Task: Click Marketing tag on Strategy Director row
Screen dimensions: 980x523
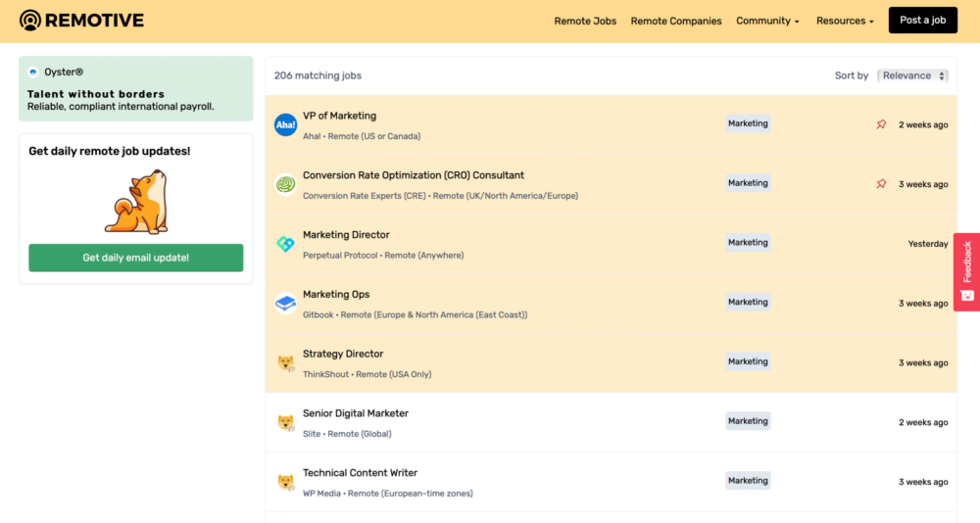Action: pyautogui.click(x=748, y=361)
